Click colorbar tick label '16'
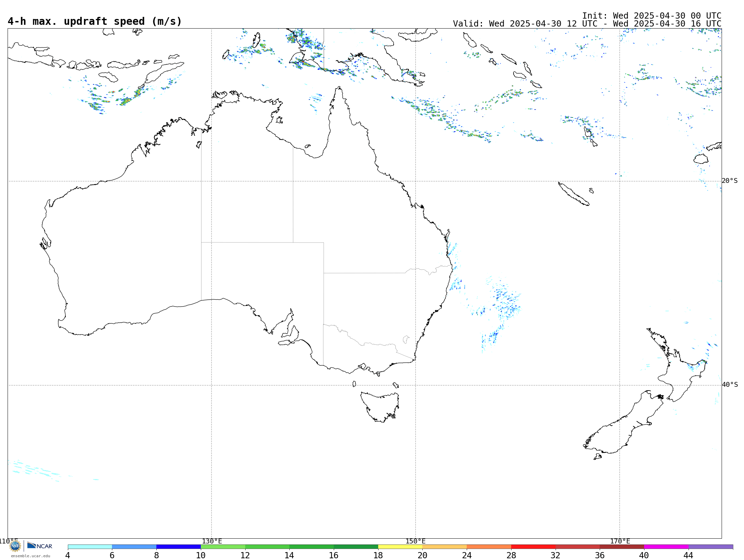The height and width of the screenshot is (560, 744). point(334,556)
